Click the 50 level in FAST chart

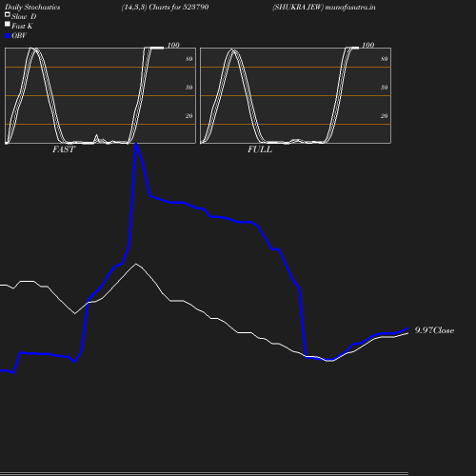click(189, 88)
